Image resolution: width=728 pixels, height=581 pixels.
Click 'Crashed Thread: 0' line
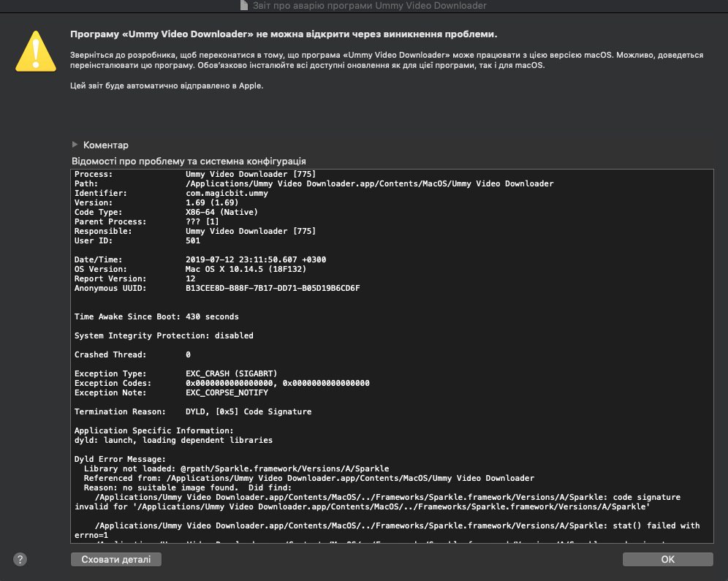132,354
